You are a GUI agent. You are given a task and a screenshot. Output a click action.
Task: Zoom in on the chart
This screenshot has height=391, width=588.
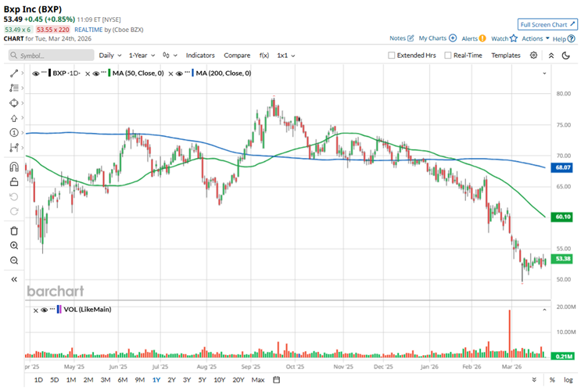point(14,246)
